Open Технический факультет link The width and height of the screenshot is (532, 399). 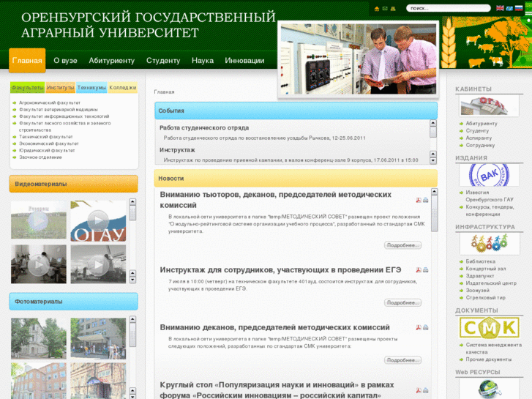click(x=46, y=136)
